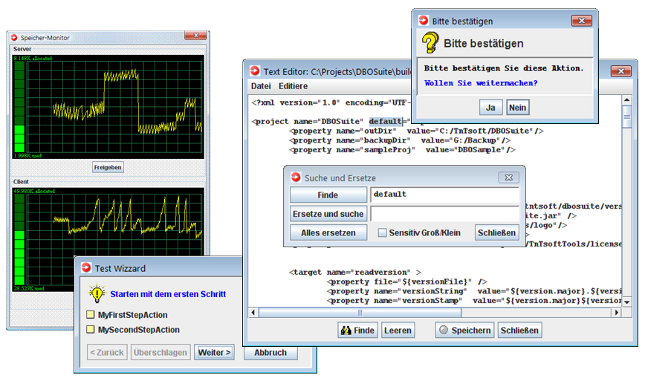Click the Finde button in Suche und Ersetze
645x378 pixels.
(328, 195)
